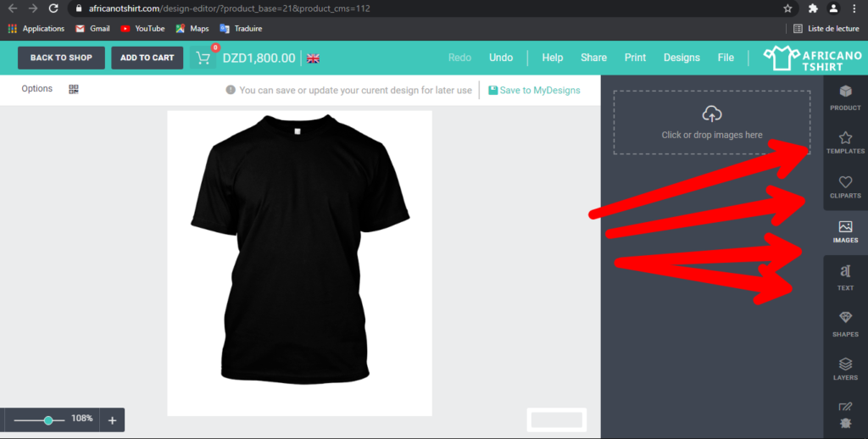868x439 pixels.
Task: Click the QR code icon beside Options
Action: pos(74,89)
